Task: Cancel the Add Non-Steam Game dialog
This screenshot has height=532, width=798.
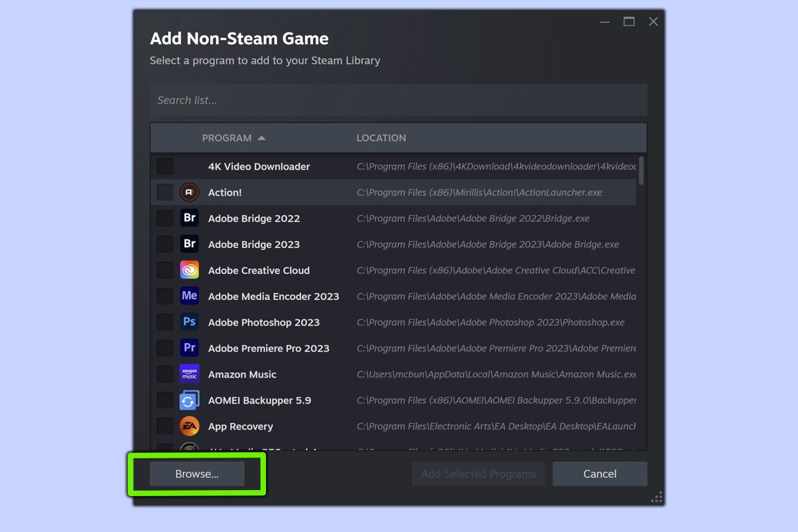Action: point(599,473)
